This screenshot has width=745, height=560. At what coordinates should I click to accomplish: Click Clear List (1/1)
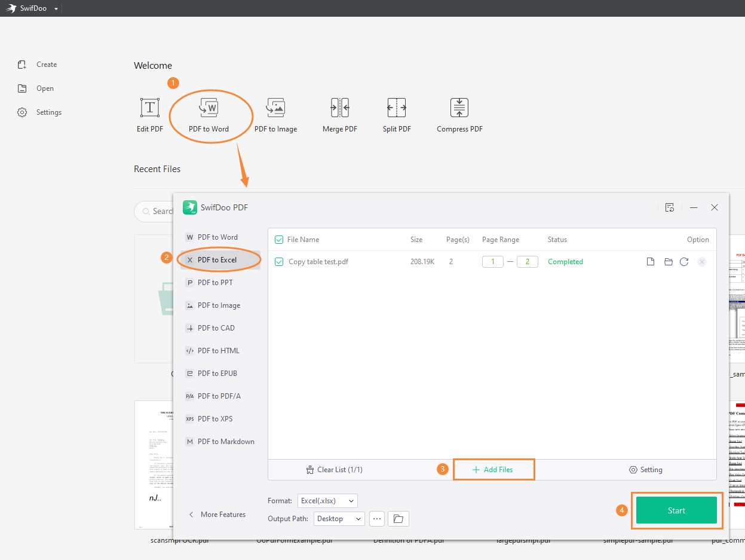point(334,470)
